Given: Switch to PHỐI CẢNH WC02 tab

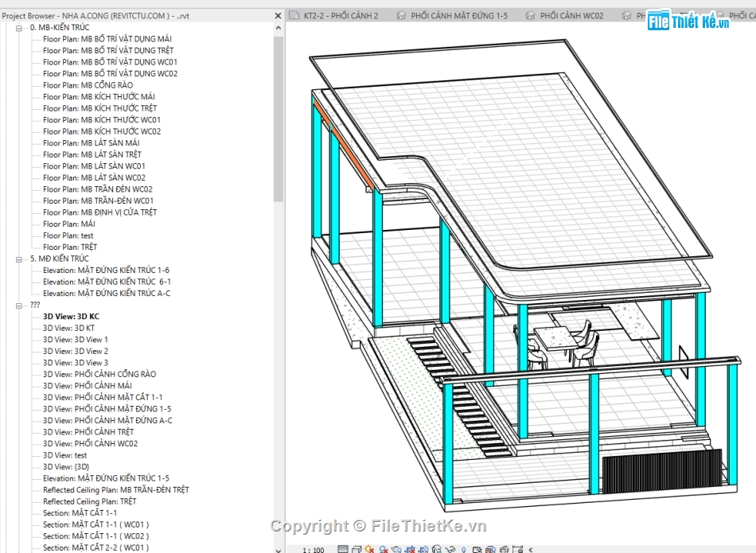Looking at the screenshot, I should point(571,15).
